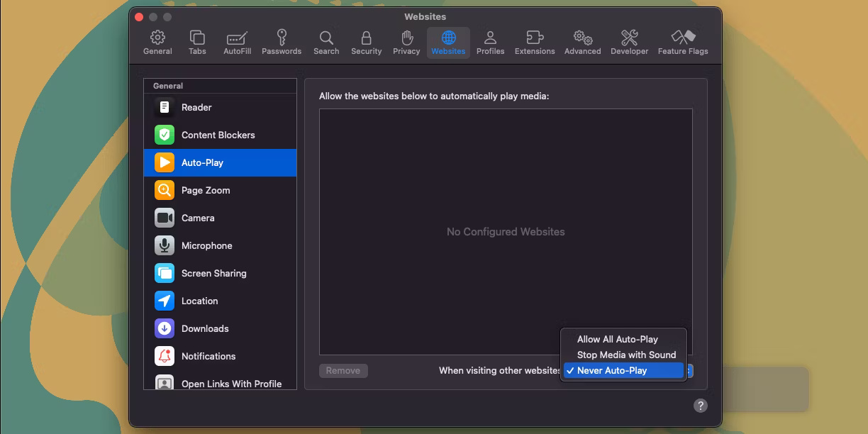Click the Remove button

[343, 370]
